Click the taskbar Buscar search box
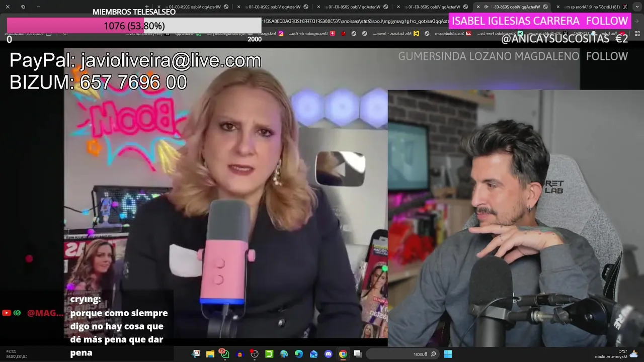Viewport: 644px width, 362px height. pos(404,354)
